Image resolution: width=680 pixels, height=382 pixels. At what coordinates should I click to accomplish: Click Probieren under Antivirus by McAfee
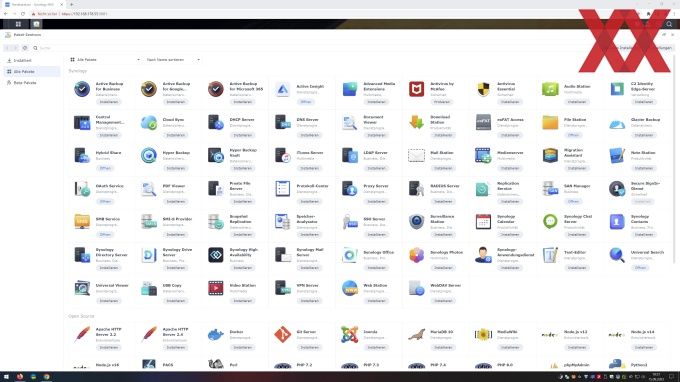(x=441, y=102)
